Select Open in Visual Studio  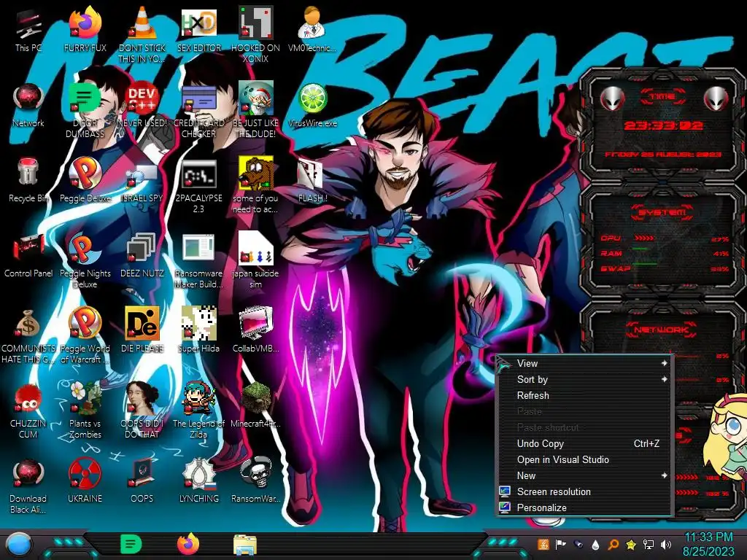click(584, 459)
